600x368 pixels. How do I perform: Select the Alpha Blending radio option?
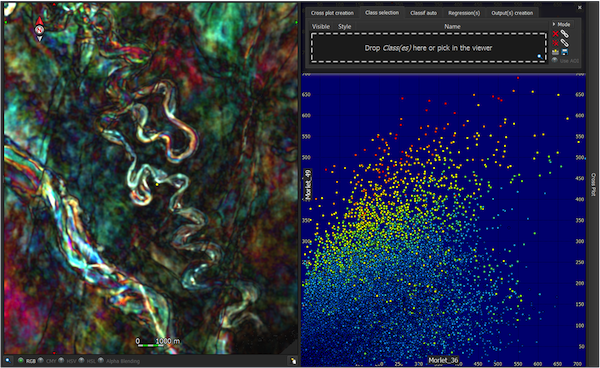pos(101,360)
